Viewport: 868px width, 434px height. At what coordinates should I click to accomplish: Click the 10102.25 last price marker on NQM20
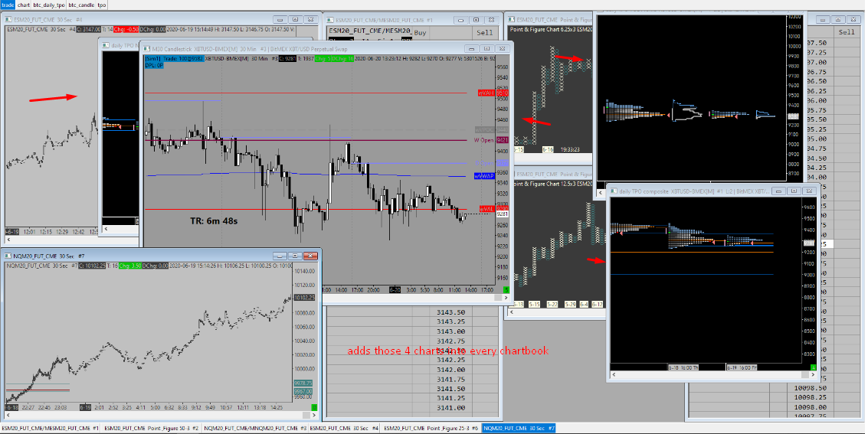coord(304,298)
